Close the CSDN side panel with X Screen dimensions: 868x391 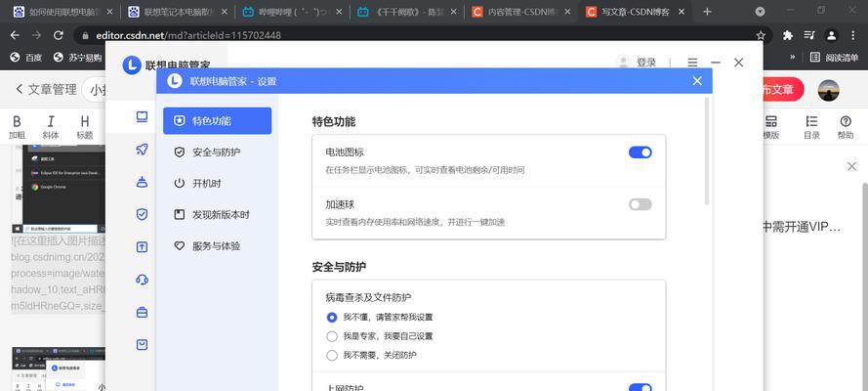[852, 166]
